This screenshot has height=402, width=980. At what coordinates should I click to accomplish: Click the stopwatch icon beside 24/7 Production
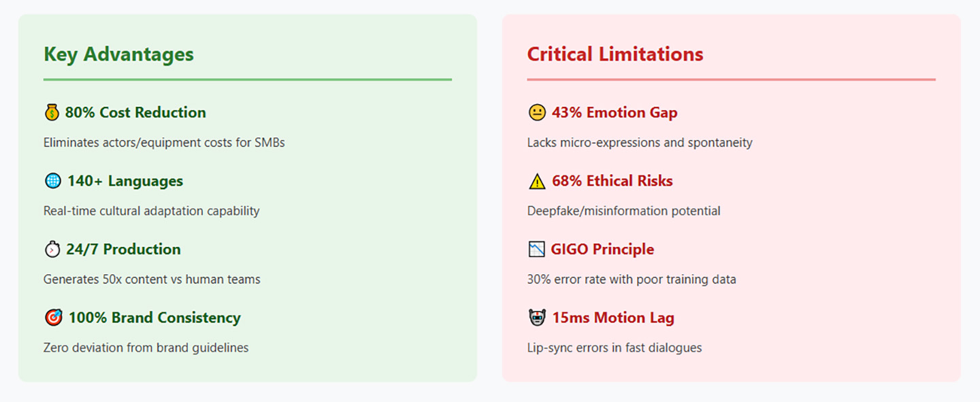click(x=52, y=249)
